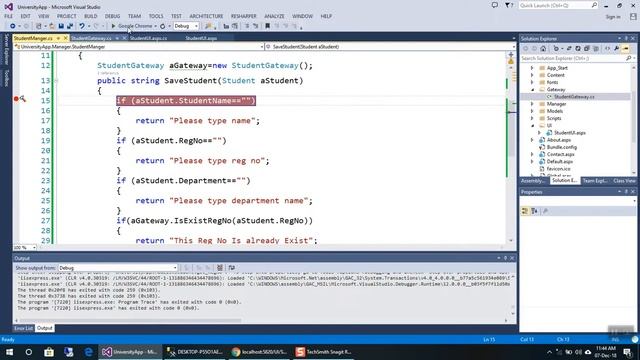
Task: Select Bundle.config in Solution Explorer
Action: coord(562,147)
